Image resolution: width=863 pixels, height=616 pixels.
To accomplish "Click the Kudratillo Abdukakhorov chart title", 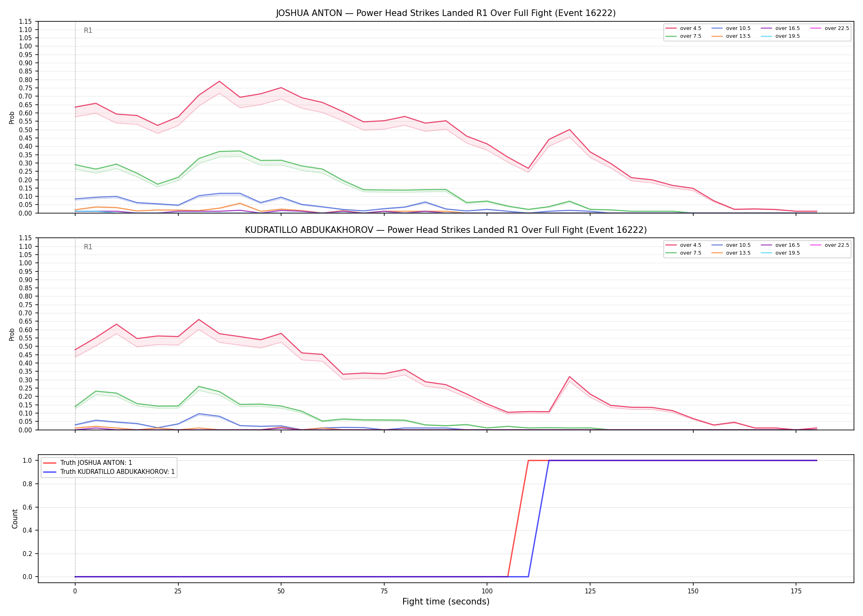I will [446, 230].
